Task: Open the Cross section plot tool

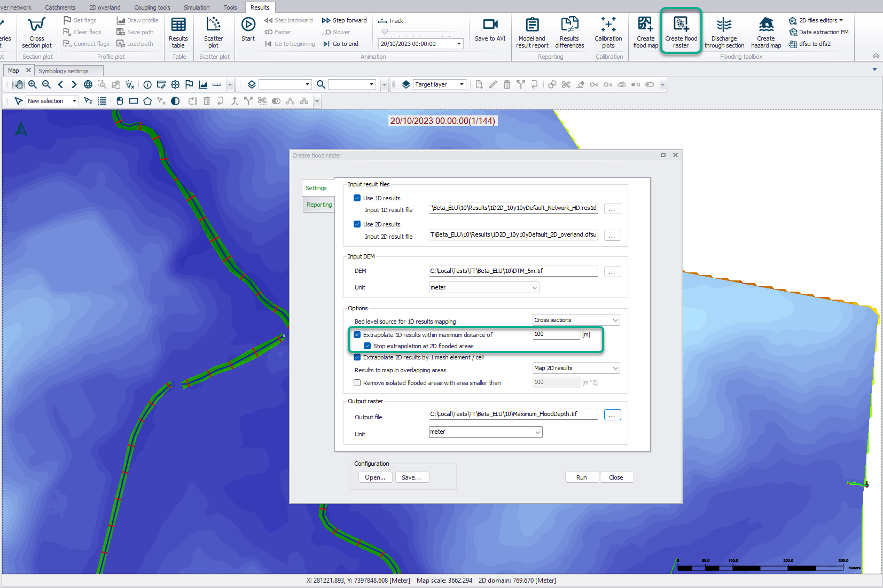Action: 37,32
